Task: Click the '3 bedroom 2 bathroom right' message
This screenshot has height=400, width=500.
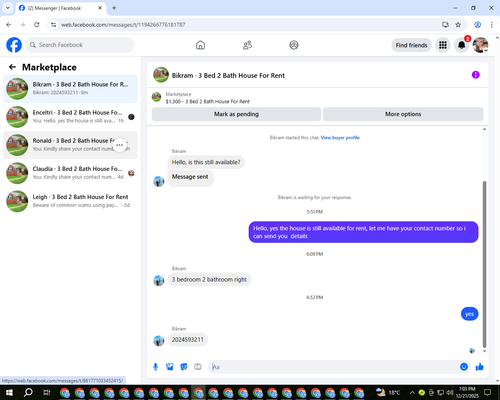Action: pos(209,279)
